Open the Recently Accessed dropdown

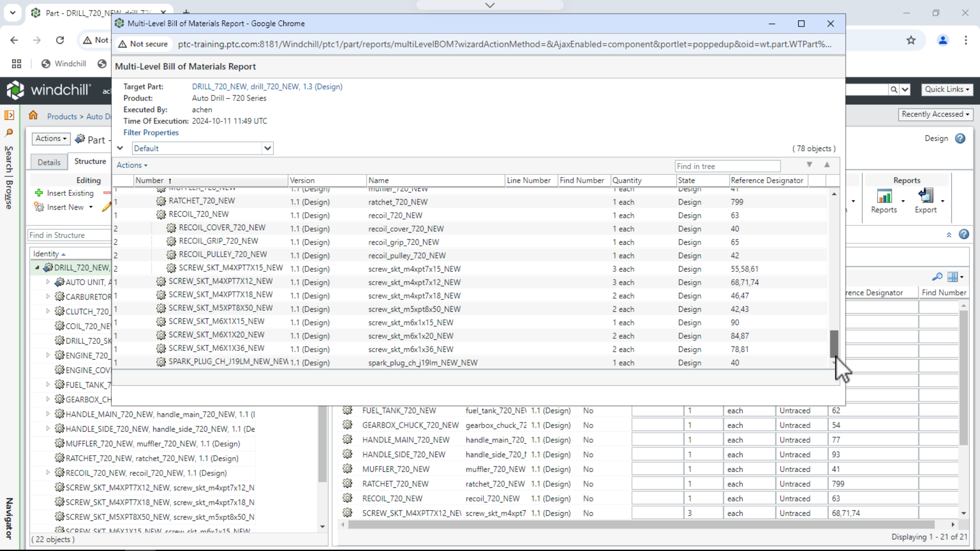click(x=936, y=114)
